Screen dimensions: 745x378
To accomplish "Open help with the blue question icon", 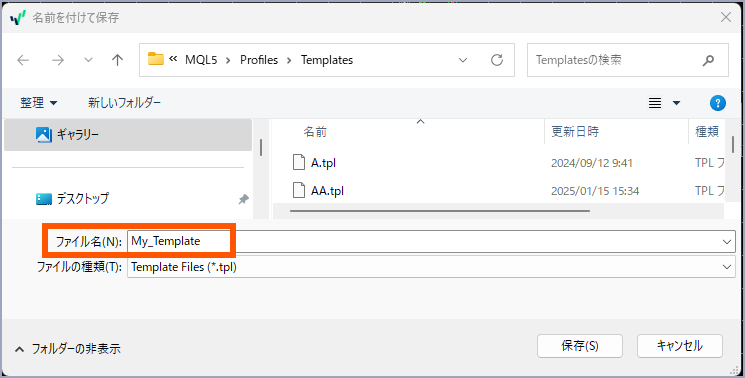I will pos(717,103).
